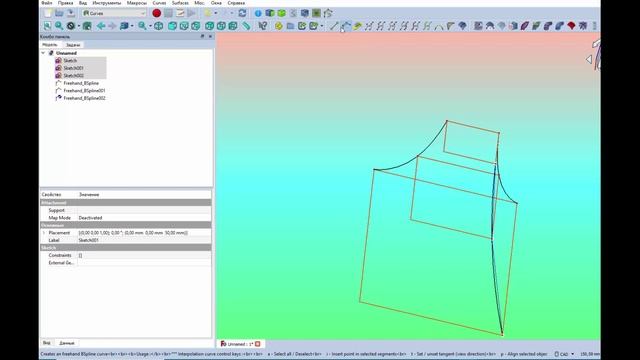Switch to Модель tab
Image resolution: width=640 pixels, height=360 pixels.
point(50,45)
